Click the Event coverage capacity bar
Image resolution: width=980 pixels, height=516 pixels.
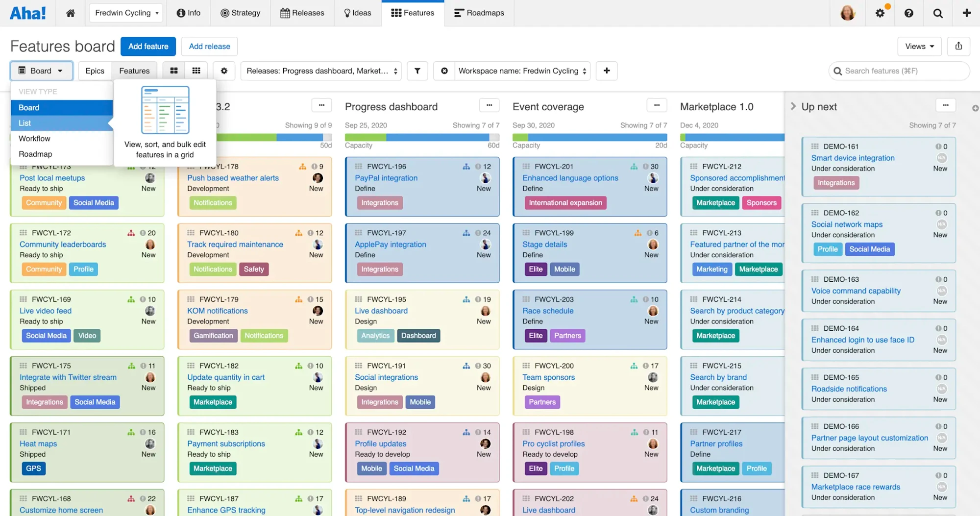click(590, 137)
